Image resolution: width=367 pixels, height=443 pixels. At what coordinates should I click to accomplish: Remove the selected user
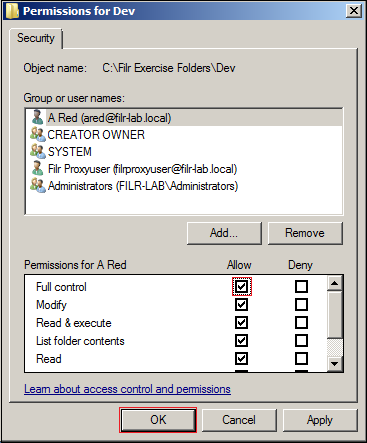pyautogui.click(x=305, y=233)
